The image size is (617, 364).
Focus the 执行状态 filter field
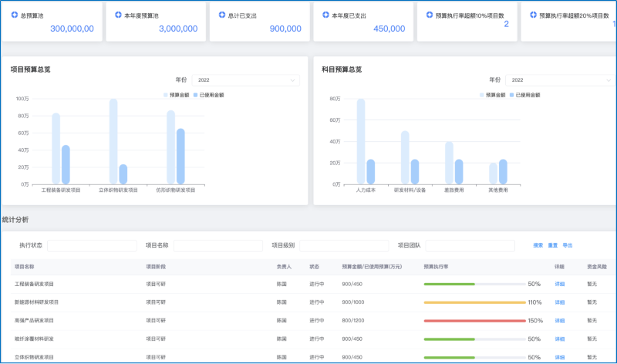pos(92,245)
